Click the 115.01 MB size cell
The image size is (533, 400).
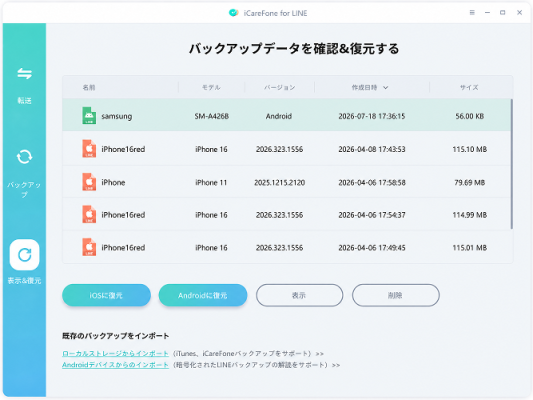point(469,248)
